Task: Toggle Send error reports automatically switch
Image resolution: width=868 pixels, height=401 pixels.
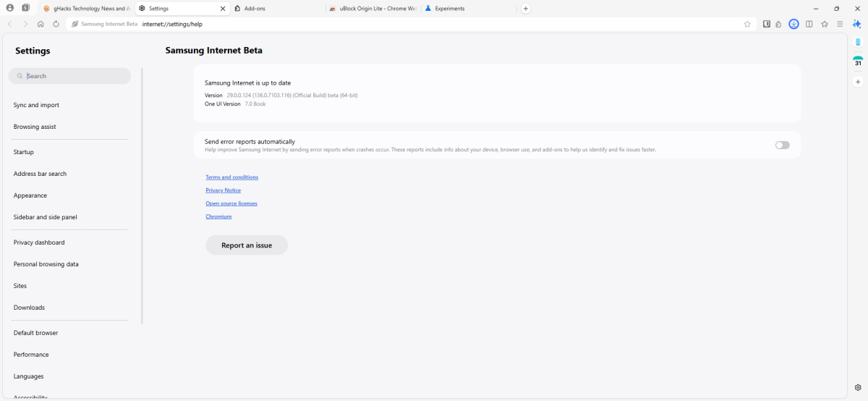Action: [783, 145]
